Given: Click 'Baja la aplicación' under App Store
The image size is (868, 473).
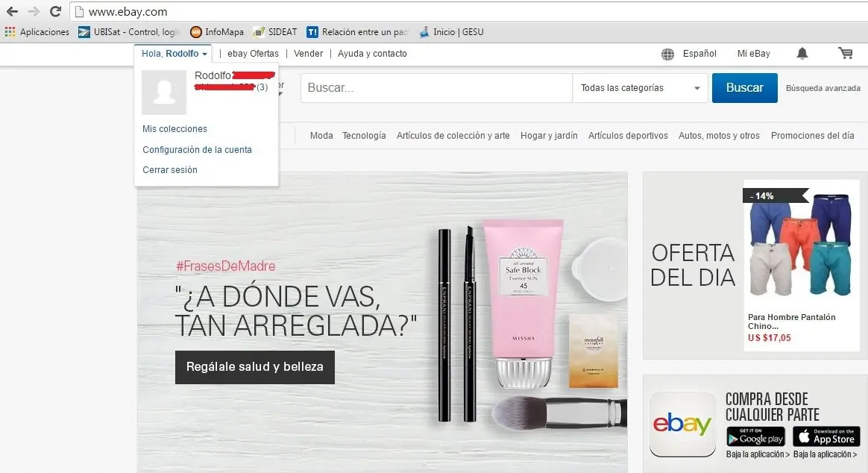Looking at the screenshot, I should [x=825, y=454].
